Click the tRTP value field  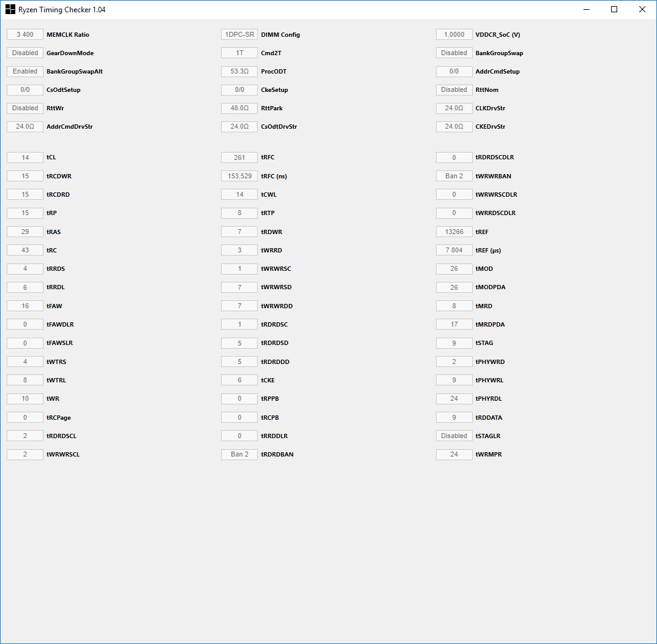(239, 213)
